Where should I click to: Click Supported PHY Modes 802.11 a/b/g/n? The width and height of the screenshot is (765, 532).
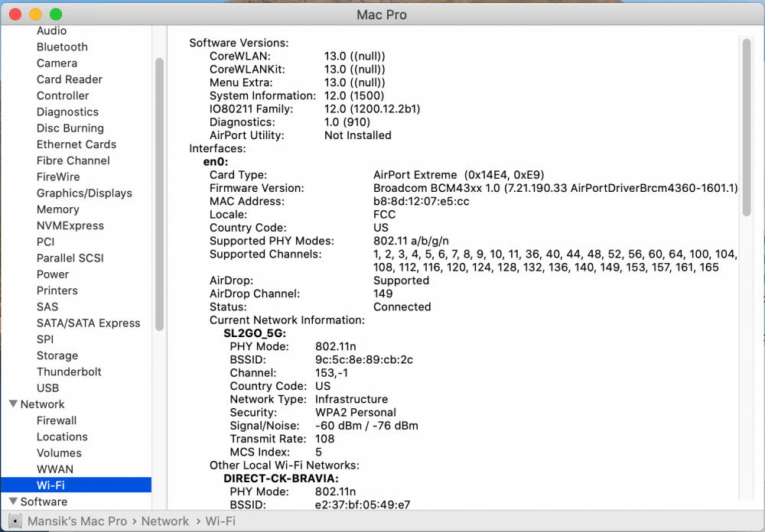click(x=411, y=241)
